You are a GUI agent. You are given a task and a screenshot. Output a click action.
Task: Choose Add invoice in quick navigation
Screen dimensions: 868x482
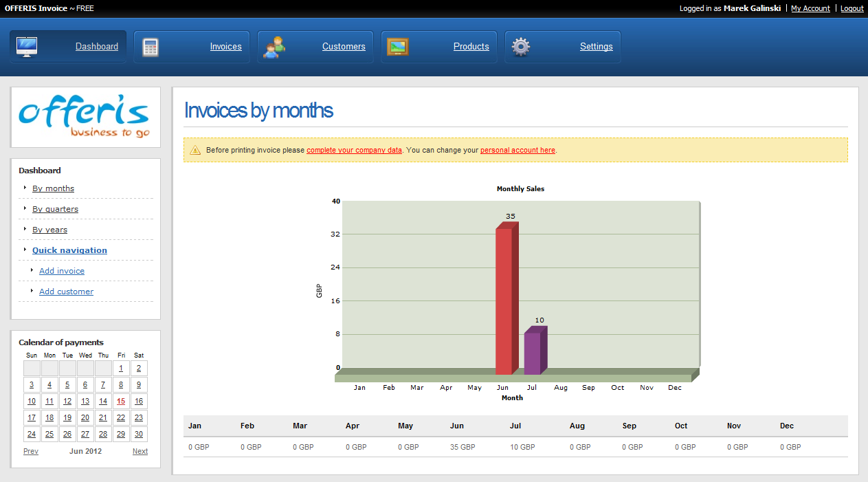62,271
